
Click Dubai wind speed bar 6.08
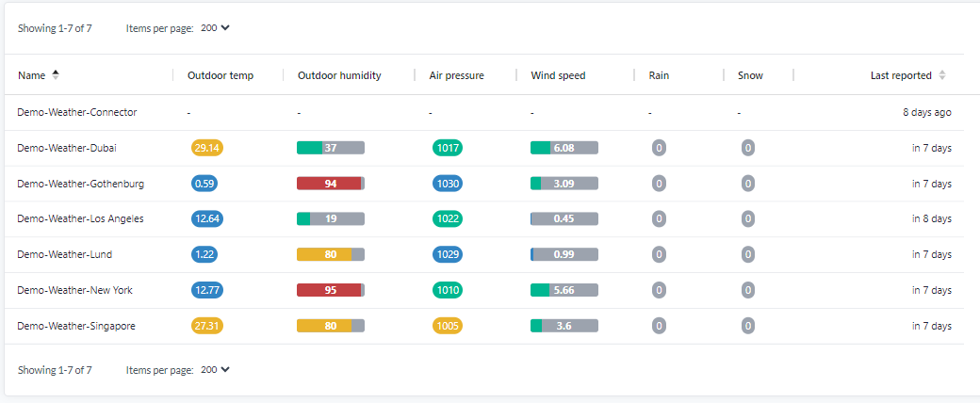(564, 148)
